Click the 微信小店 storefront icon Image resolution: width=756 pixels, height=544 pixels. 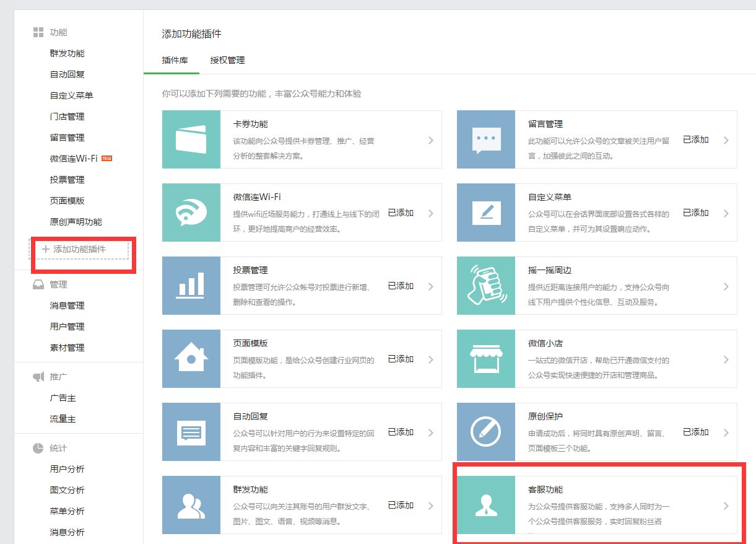[486, 359]
